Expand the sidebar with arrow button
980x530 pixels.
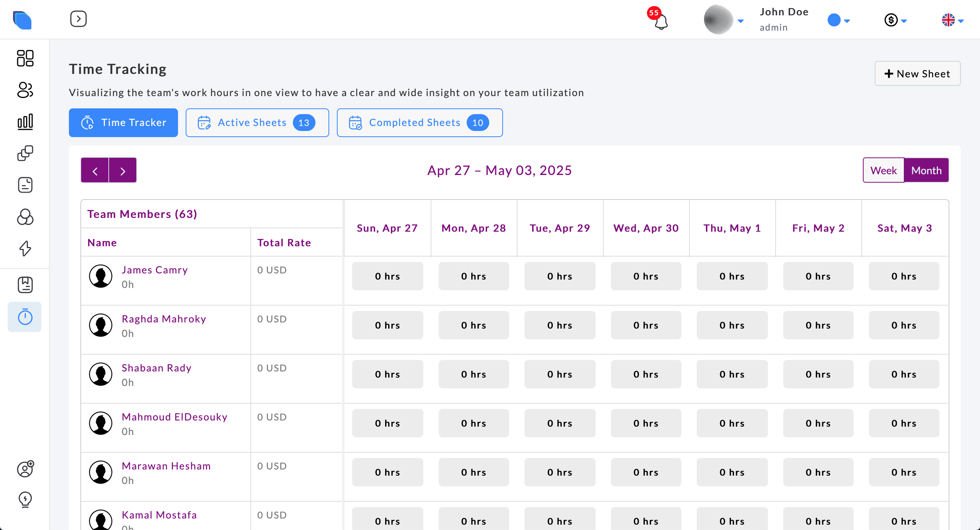coord(78,19)
